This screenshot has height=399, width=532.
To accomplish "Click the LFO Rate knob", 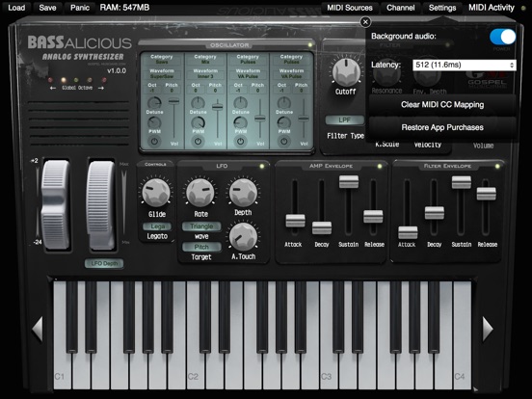I will coord(200,193).
